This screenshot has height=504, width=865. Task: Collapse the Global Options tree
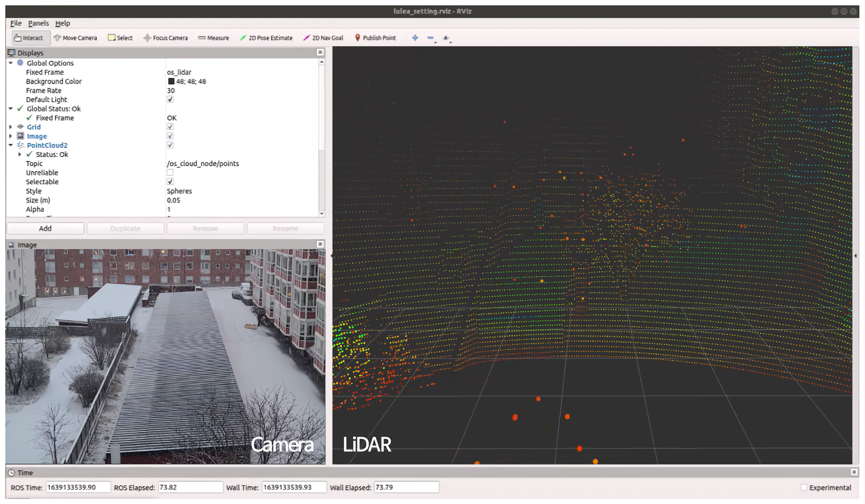click(11, 63)
